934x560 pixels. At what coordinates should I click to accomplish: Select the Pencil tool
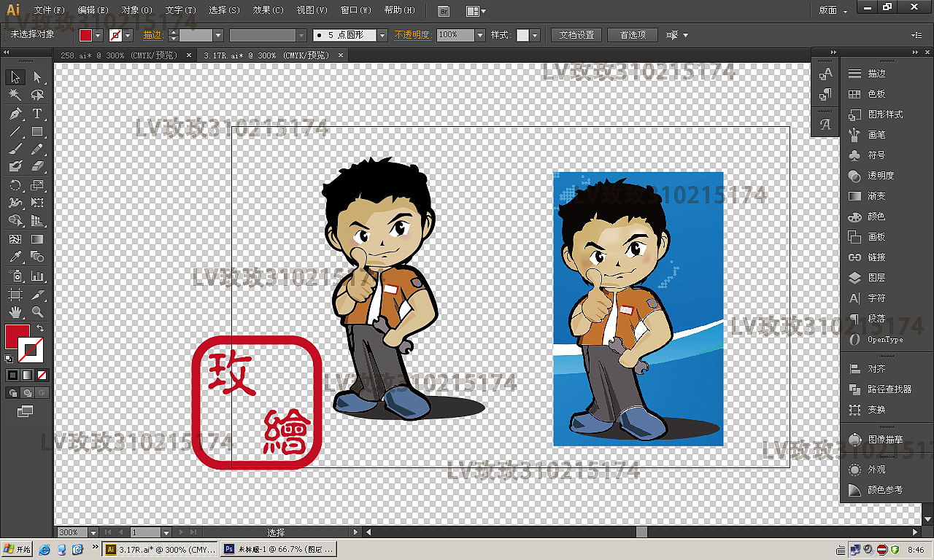click(x=37, y=149)
